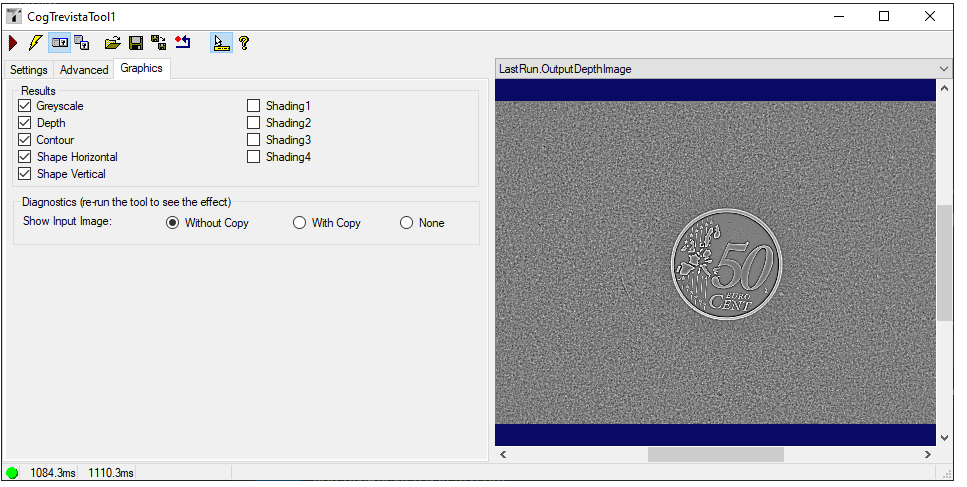
Task: Enable the Shading1 checkbox
Action: 253,106
